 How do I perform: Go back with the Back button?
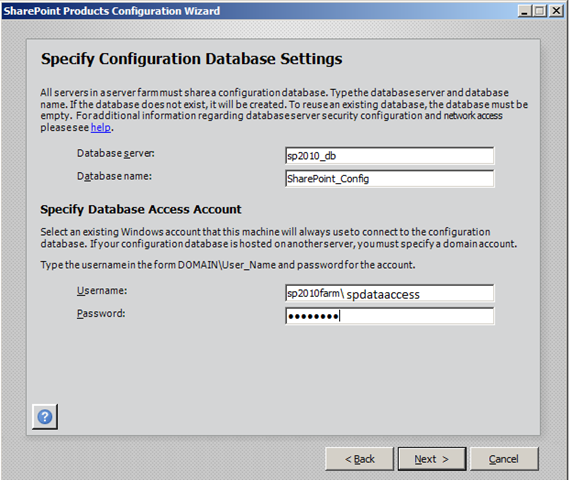(359, 459)
